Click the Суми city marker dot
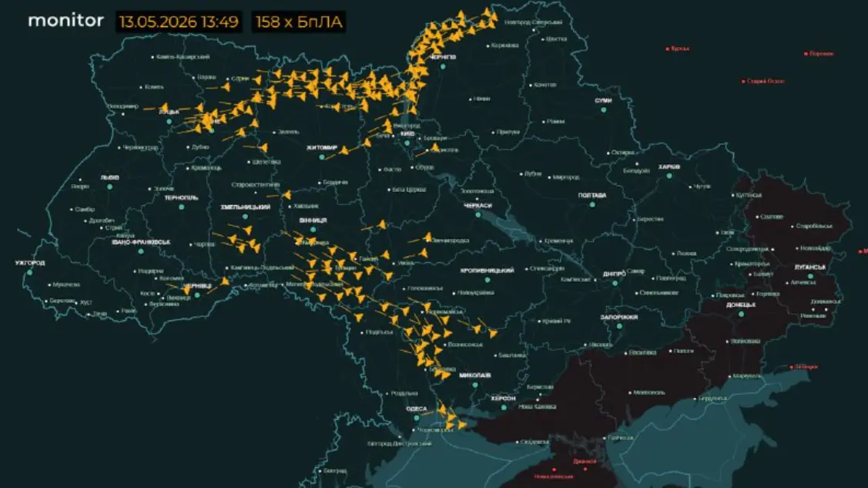The width and height of the screenshot is (868, 488). [x=603, y=109]
